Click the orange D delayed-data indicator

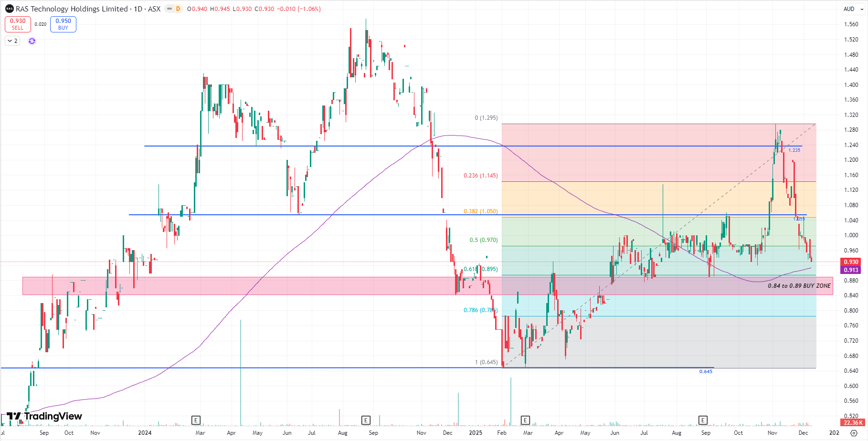coord(178,9)
